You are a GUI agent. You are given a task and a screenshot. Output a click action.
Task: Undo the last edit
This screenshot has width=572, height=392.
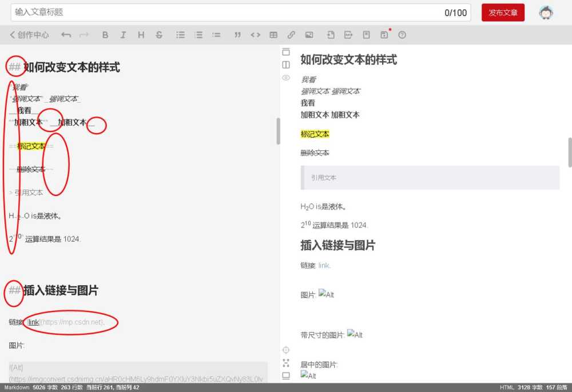click(66, 35)
